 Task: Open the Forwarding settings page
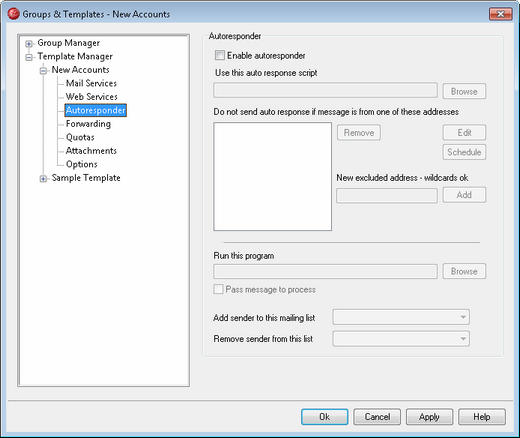pyautogui.click(x=88, y=124)
